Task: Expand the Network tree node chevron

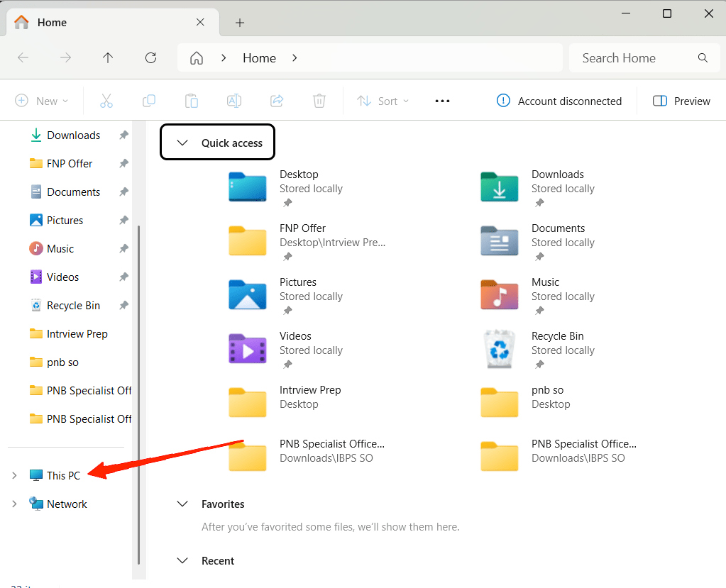Action: [x=14, y=504]
